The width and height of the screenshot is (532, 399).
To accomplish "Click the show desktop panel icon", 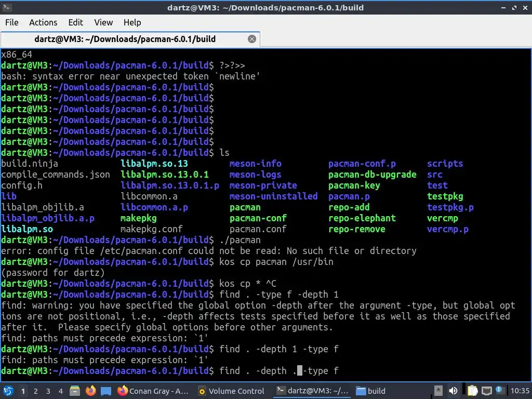I will click(x=106, y=391).
